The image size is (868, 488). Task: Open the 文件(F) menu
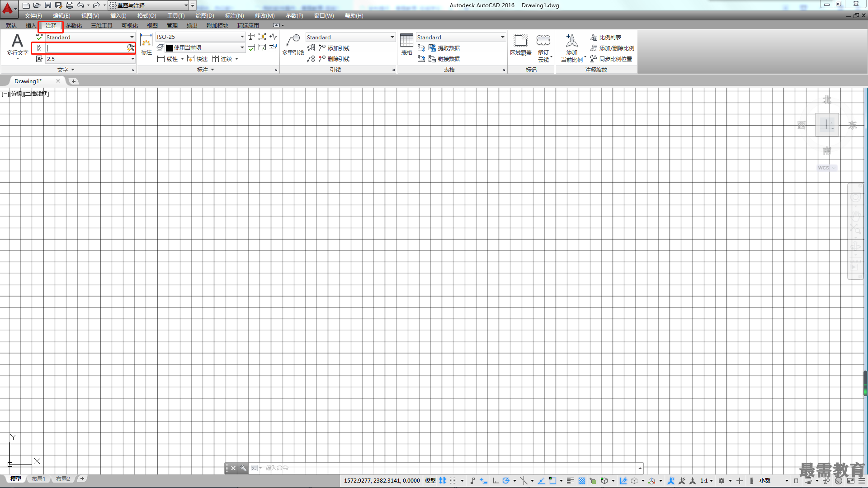pos(33,16)
